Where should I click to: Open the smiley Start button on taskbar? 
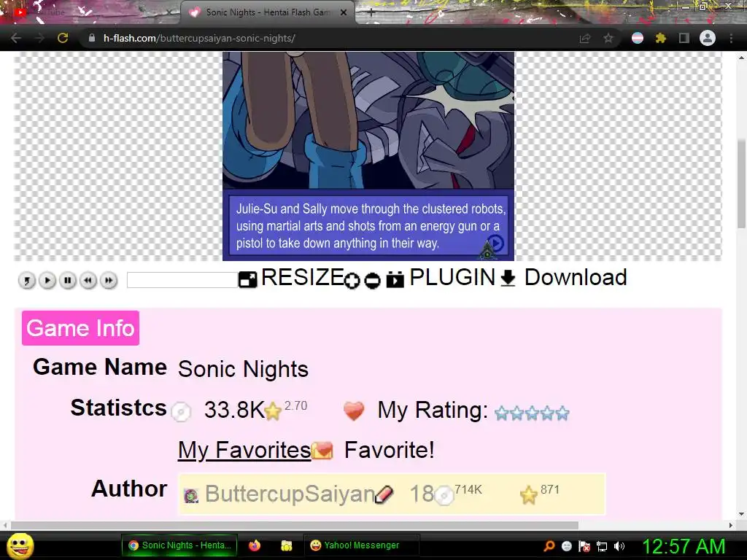coord(20,545)
